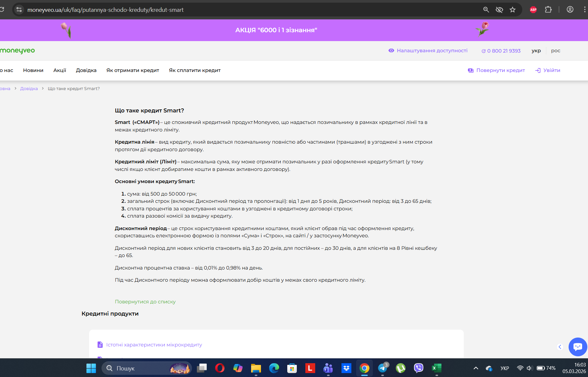Open Microsoft Store from the taskbar
Screen dimensions: 588x377
(292, 368)
